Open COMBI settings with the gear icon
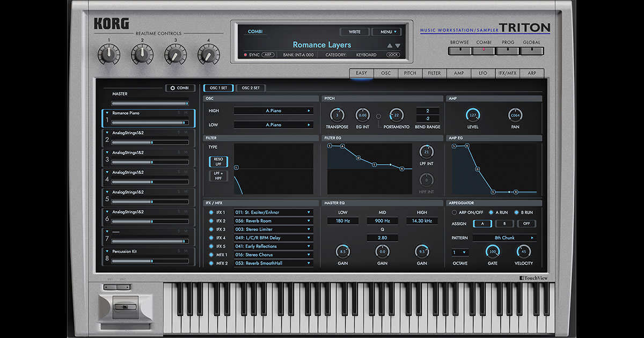This screenshot has height=338, width=644. (180, 88)
